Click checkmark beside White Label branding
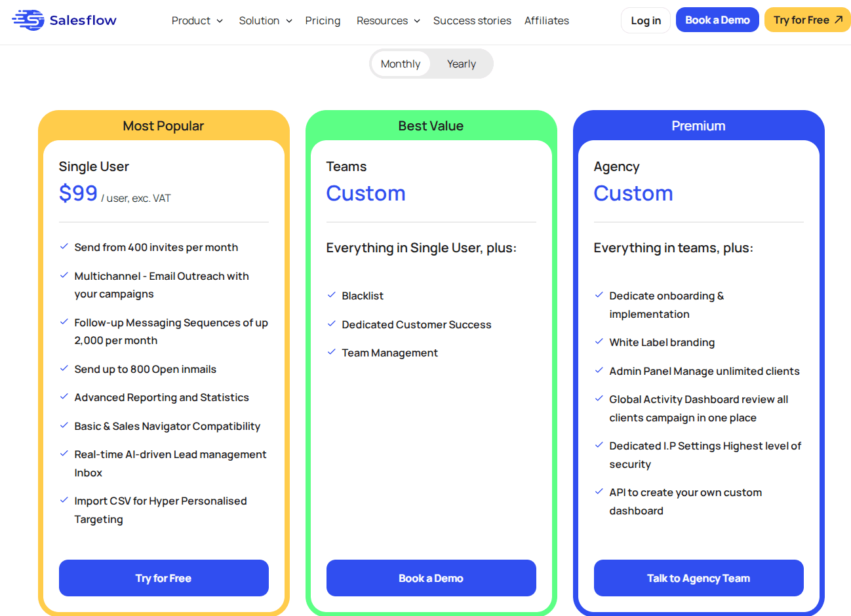 (x=599, y=341)
